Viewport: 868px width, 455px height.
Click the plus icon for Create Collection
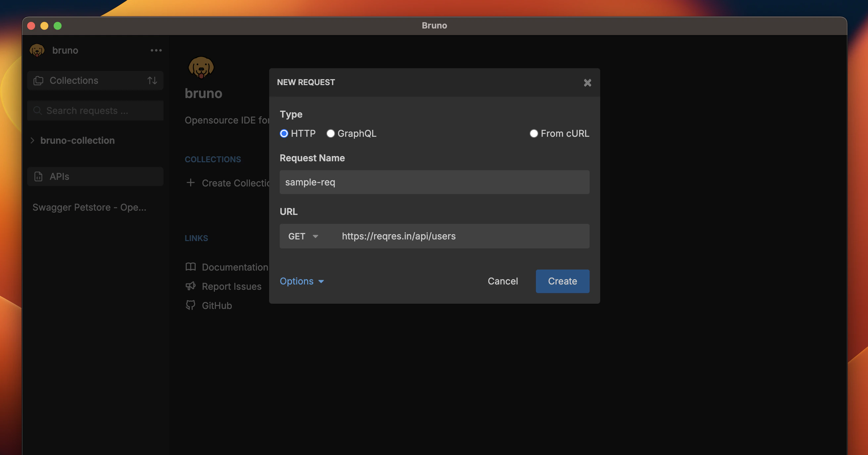click(190, 183)
